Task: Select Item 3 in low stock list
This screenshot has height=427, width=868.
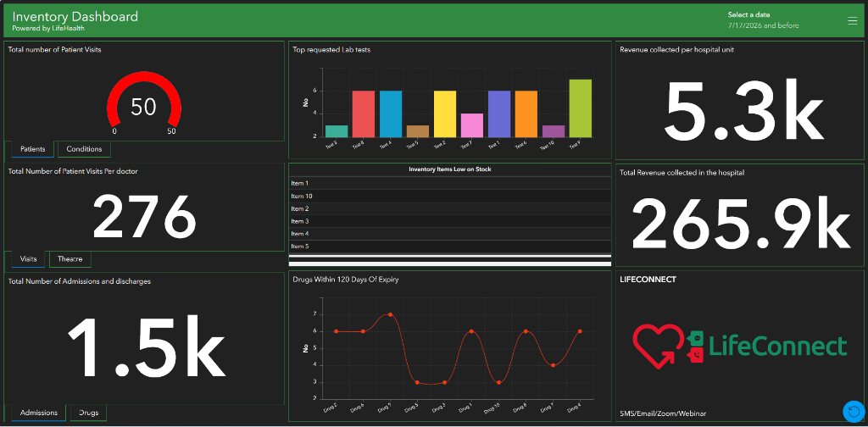Action: 449,221
